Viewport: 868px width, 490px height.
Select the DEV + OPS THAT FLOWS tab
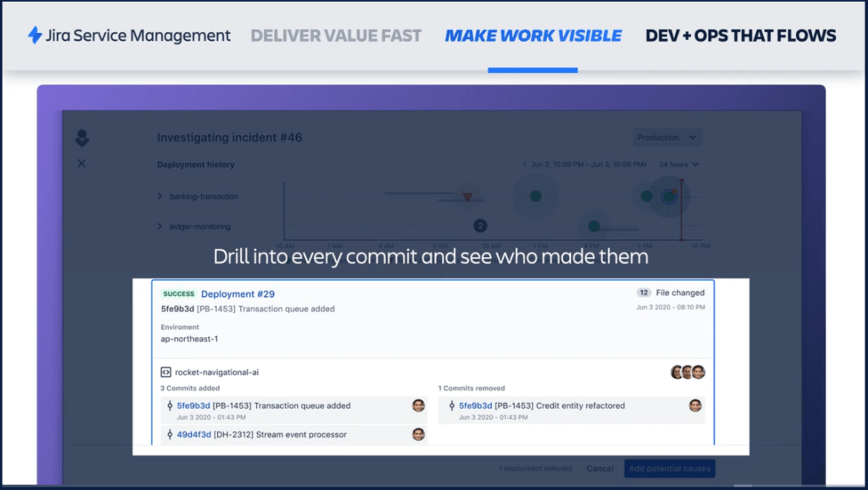tap(740, 36)
